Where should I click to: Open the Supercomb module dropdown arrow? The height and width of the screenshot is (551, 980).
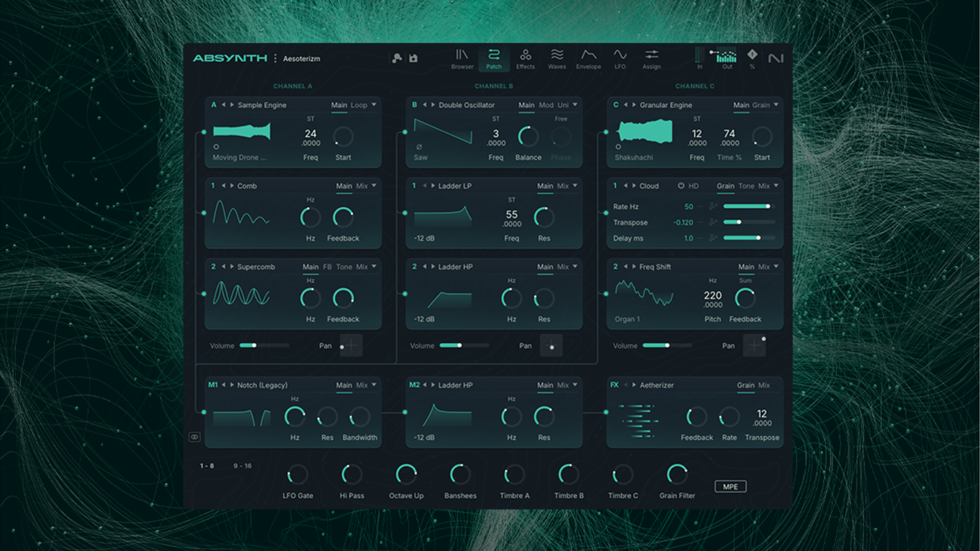(x=374, y=266)
